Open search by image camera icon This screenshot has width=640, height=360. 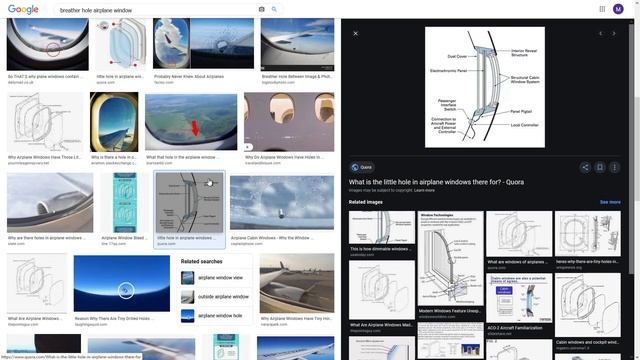pyautogui.click(x=262, y=9)
